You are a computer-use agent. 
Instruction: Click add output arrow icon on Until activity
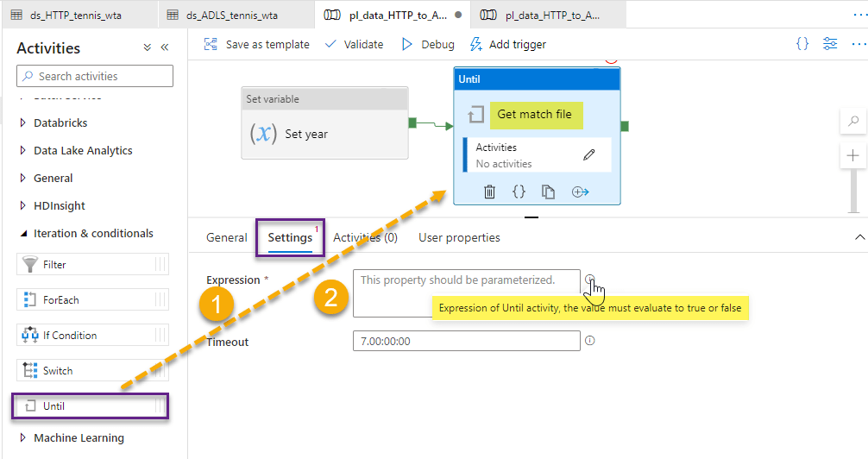click(x=580, y=192)
